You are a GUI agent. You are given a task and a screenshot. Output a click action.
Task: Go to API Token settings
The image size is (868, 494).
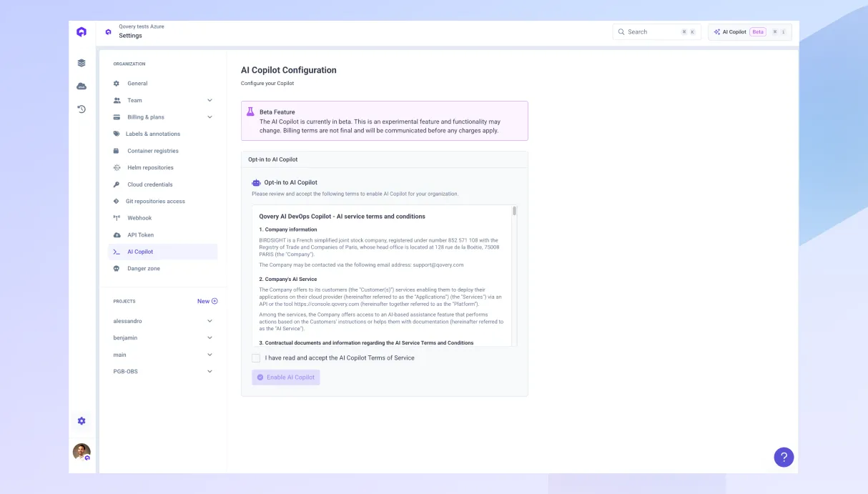163,234
